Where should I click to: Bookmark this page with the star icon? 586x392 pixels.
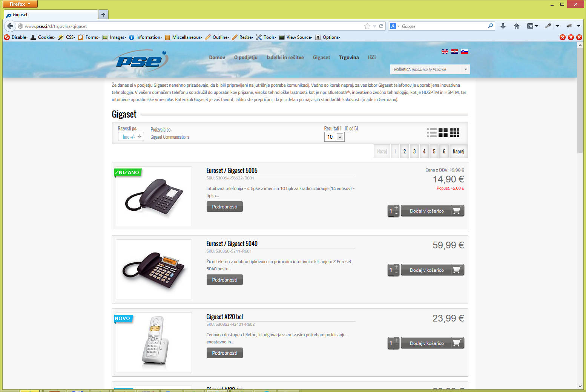[x=367, y=26]
